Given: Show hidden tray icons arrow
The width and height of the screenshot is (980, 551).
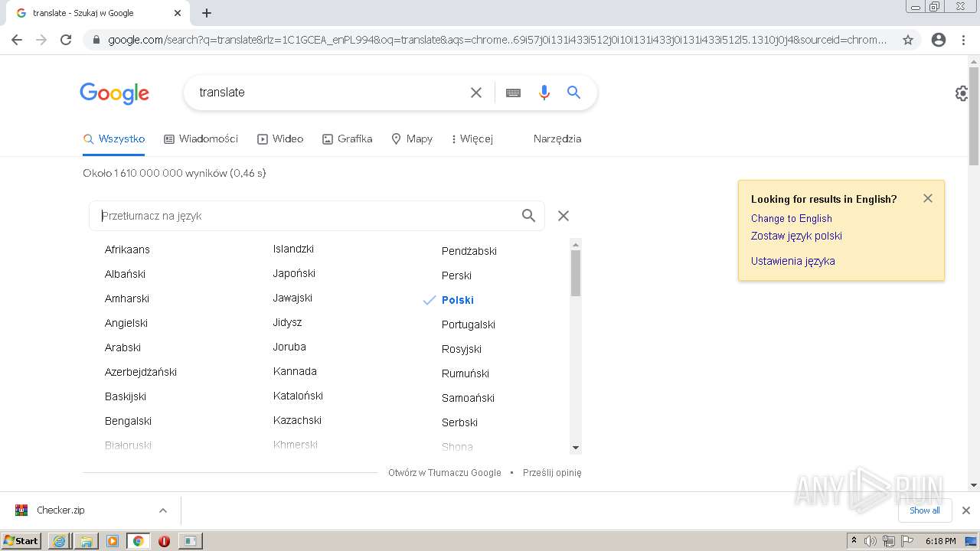Looking at the screenshot, I should pos(854,541).
